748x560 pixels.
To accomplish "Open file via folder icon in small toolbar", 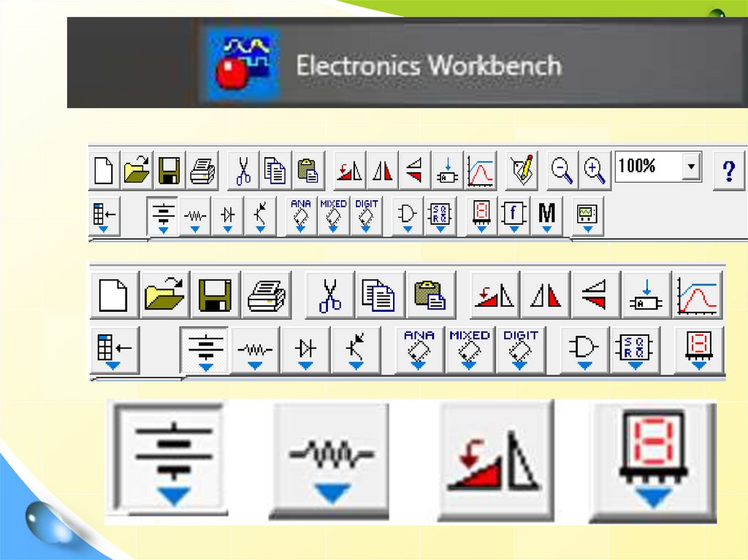I will click(x=137, y=170).
